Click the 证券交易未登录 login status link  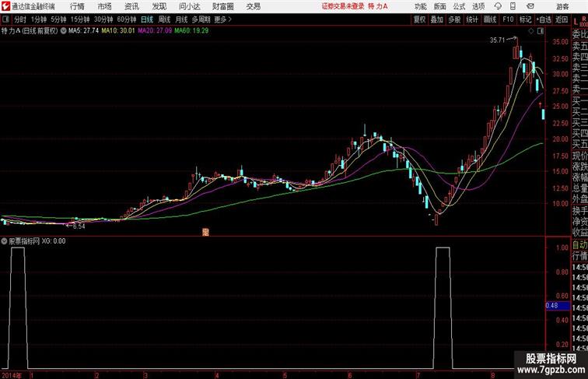(343, 6)
